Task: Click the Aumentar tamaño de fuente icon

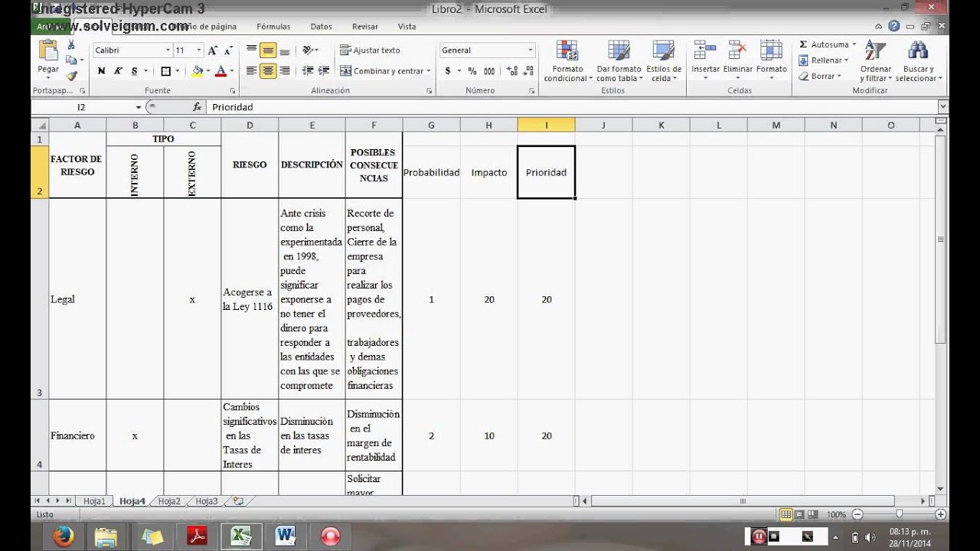Action: 212,49
